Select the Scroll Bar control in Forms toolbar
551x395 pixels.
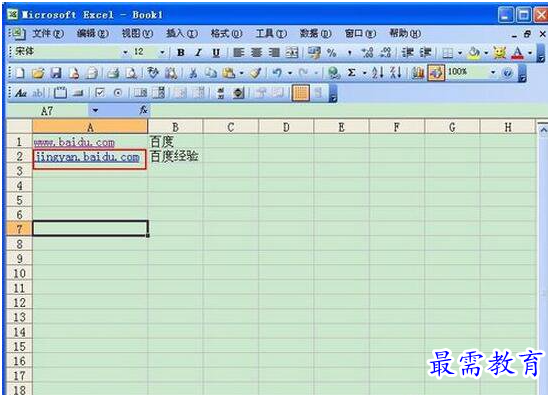click(x=221, y=93)
